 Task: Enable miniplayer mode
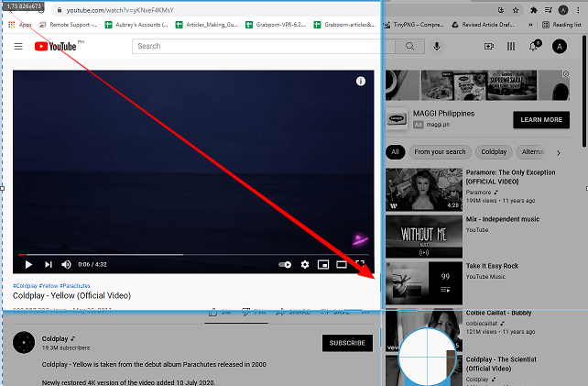click(x=323, y=264)
